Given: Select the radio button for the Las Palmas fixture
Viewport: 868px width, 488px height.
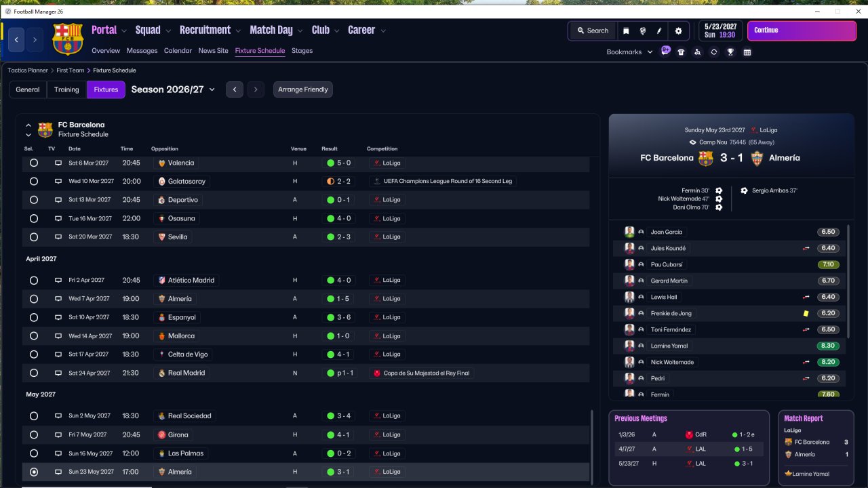Looking at the screenshot, I should point(34,453).
